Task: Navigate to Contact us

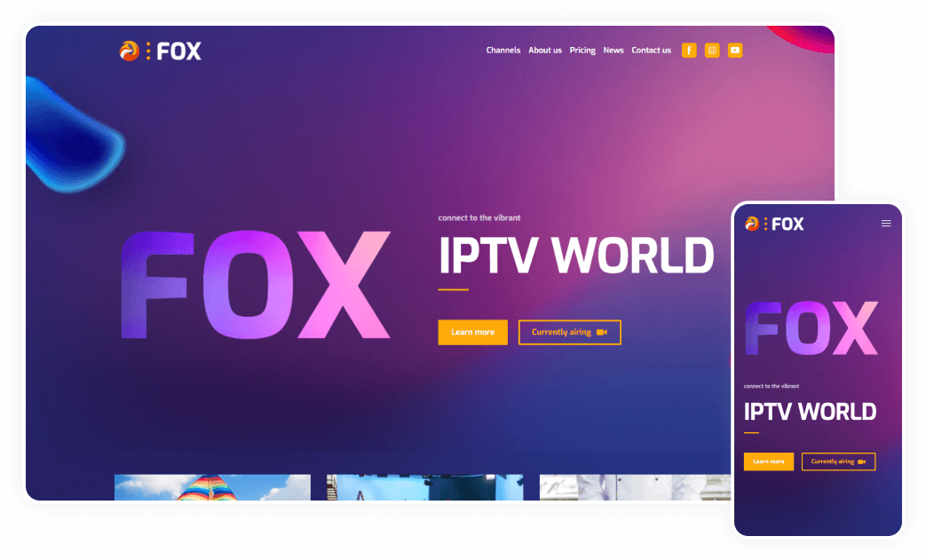Action: tap(651, 51)
